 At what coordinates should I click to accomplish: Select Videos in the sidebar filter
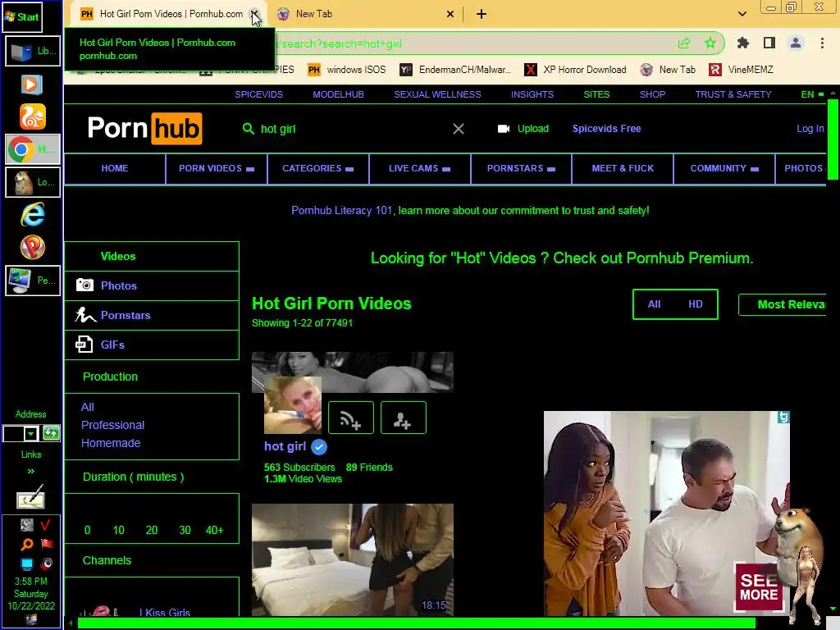(152, 256)
